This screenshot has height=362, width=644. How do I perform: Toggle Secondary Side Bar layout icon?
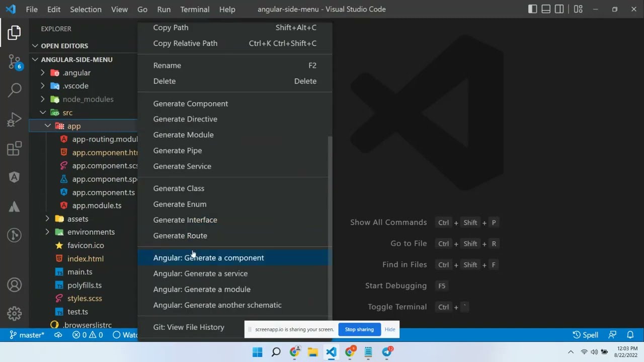tap(559, 9)
